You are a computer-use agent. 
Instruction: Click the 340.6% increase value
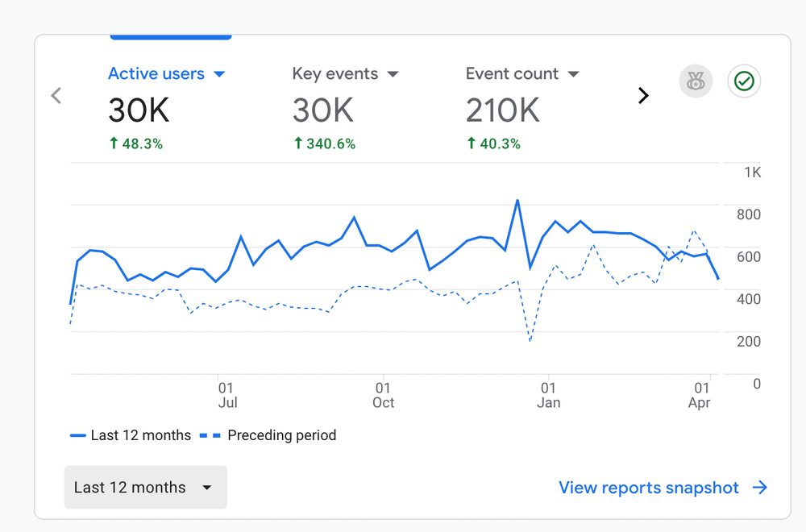click(x=324, y=143)
